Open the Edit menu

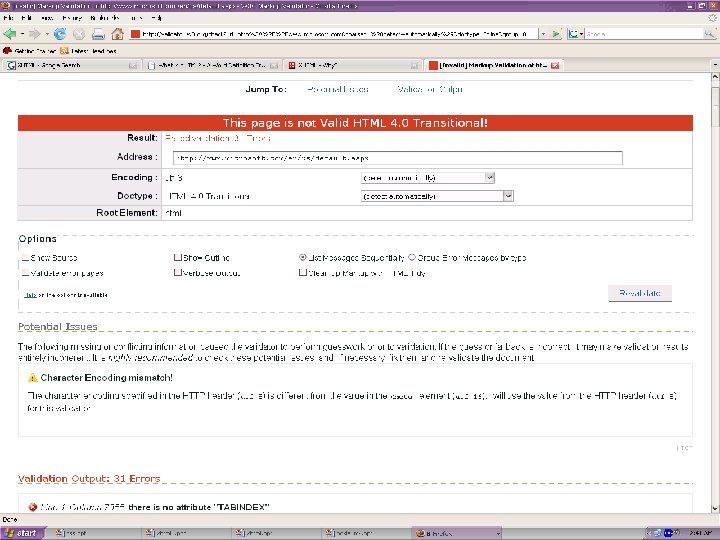[26, 18]
